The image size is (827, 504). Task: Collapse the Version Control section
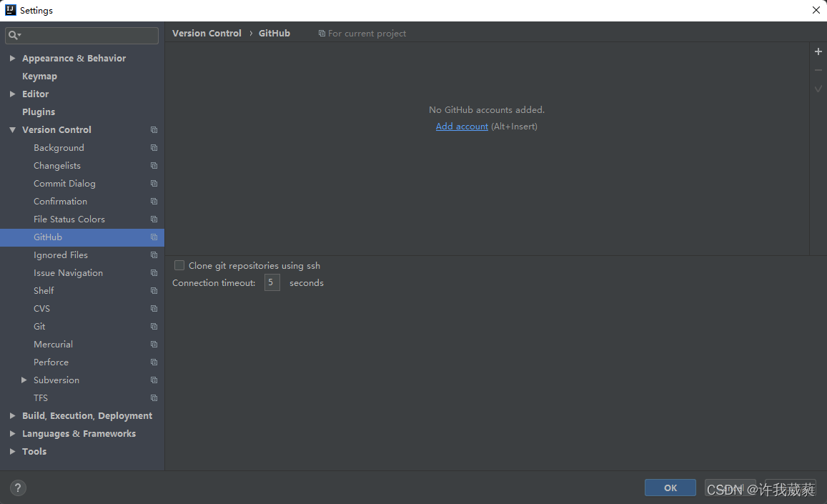[x=12, y=130]
